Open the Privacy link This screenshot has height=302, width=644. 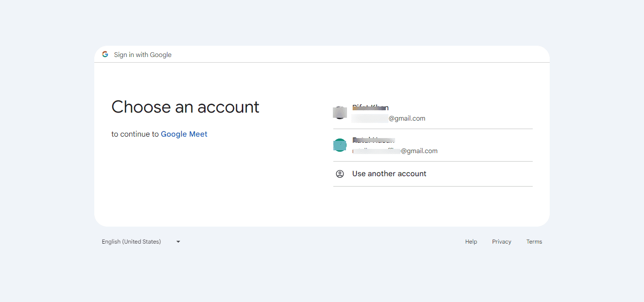pyautogui.click(x=502, y=242)
